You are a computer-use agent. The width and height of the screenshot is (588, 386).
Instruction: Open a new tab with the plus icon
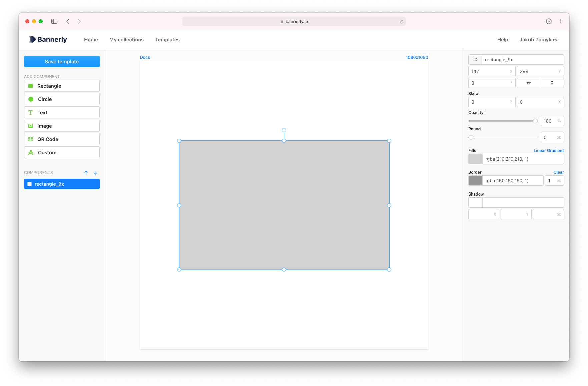[x=561, y=21]
